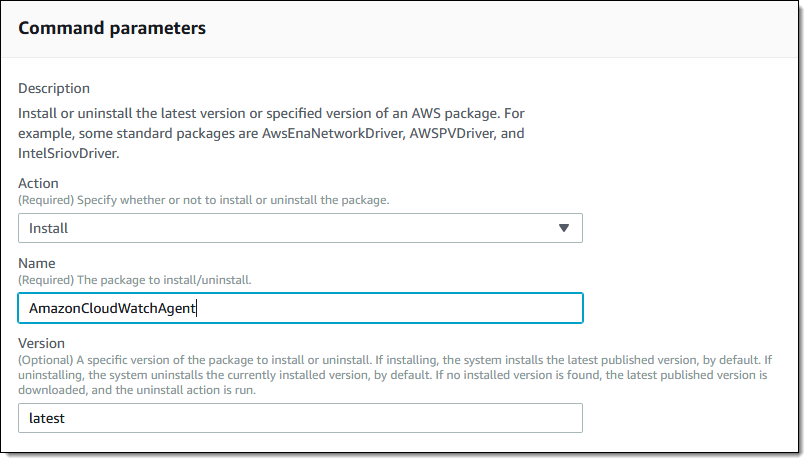Viewport: 809px width, 463px height.
Task: Click the word 'Install' in Action box
Action: [x=48, y=228]
